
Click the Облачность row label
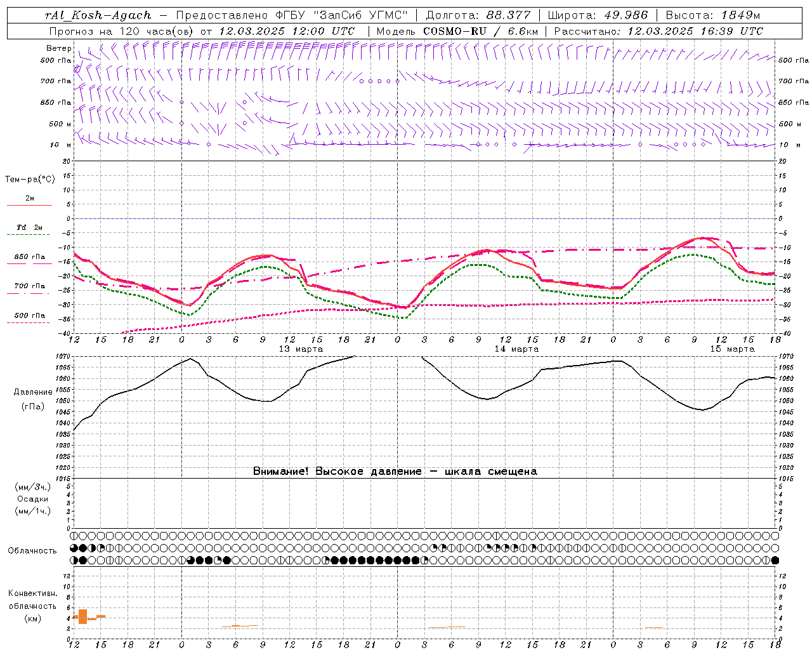[x=32, y=551]
